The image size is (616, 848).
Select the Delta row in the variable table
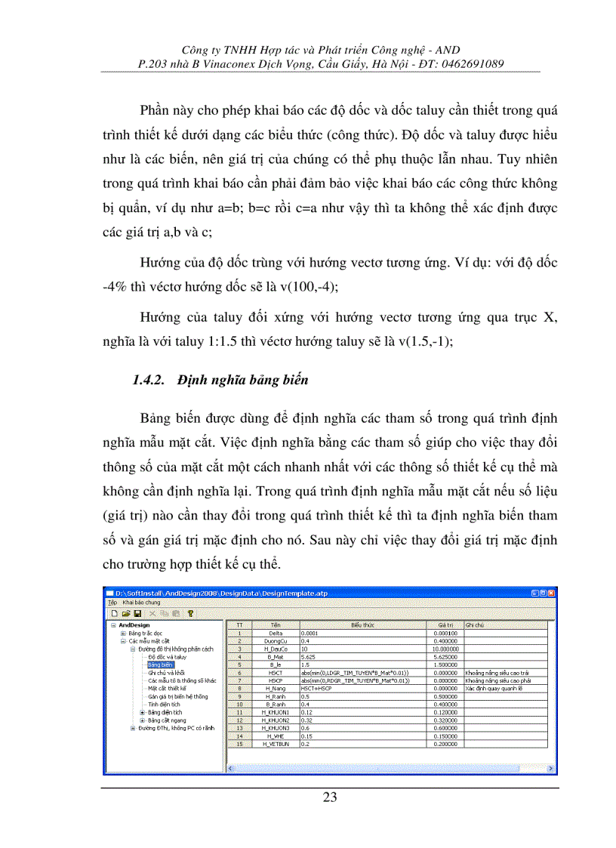[x=274, y=632]
